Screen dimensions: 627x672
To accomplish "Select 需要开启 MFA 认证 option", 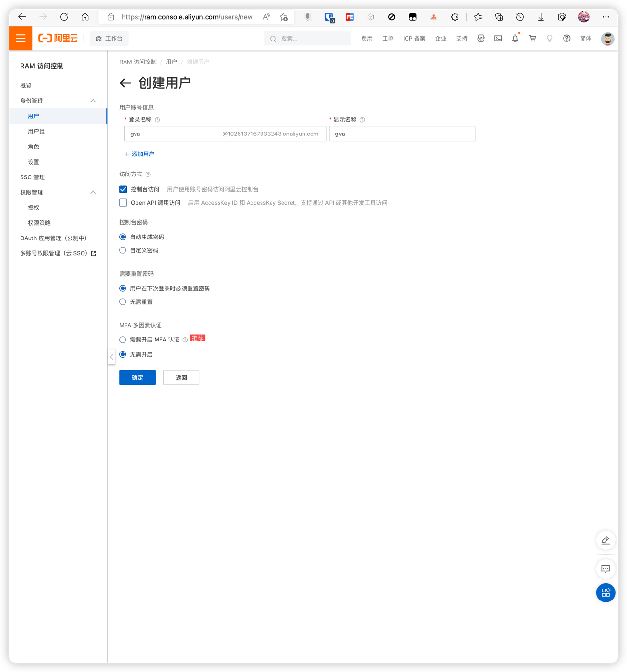I will pyautogui.click(x=123, y=340).
